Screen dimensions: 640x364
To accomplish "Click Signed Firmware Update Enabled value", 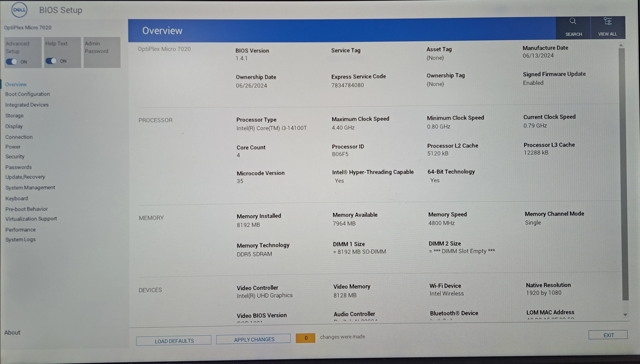I will point(533,83).
